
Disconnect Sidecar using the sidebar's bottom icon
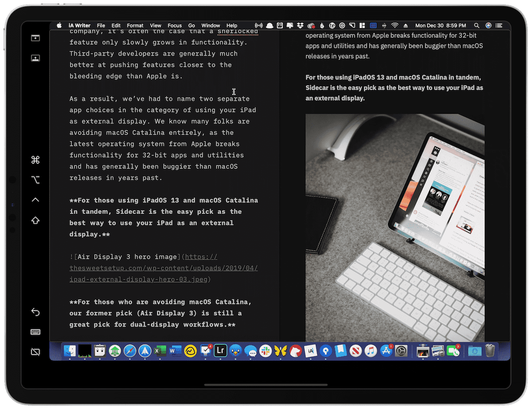tap(35, 352)
